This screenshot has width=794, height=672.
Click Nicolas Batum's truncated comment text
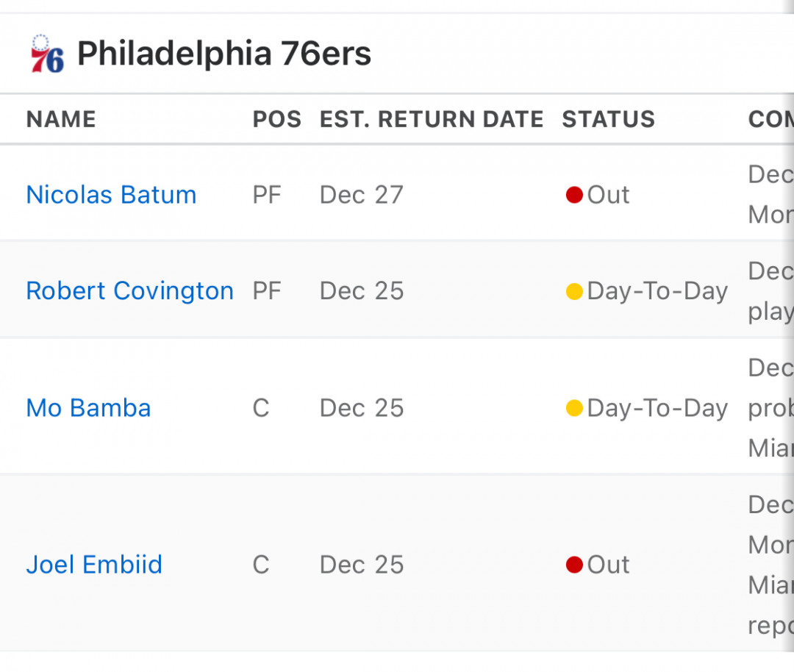pos(770,194)
